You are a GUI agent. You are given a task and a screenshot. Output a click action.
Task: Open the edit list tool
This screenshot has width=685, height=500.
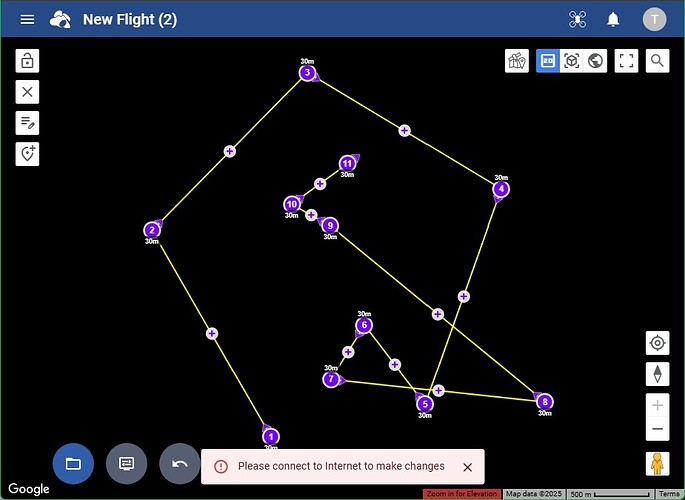[27, 123]
